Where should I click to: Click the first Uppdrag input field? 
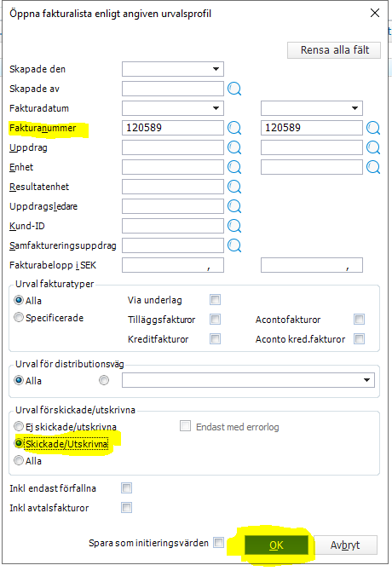click(x=173, y=147)
